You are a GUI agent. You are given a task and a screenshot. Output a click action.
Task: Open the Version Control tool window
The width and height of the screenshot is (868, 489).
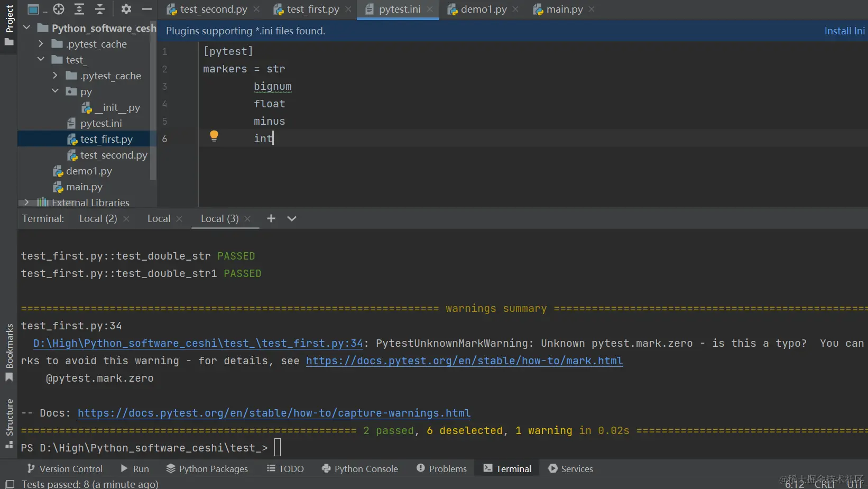(65, 469)
